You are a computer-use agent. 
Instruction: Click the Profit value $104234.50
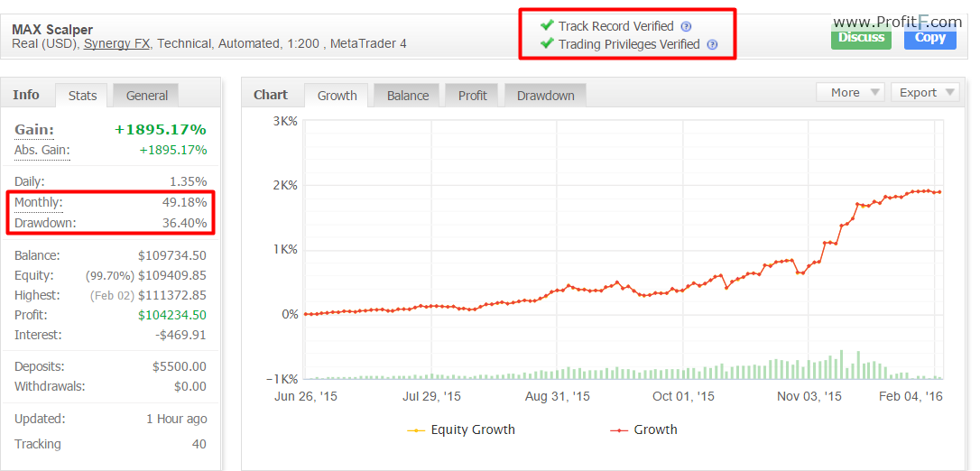171,315
